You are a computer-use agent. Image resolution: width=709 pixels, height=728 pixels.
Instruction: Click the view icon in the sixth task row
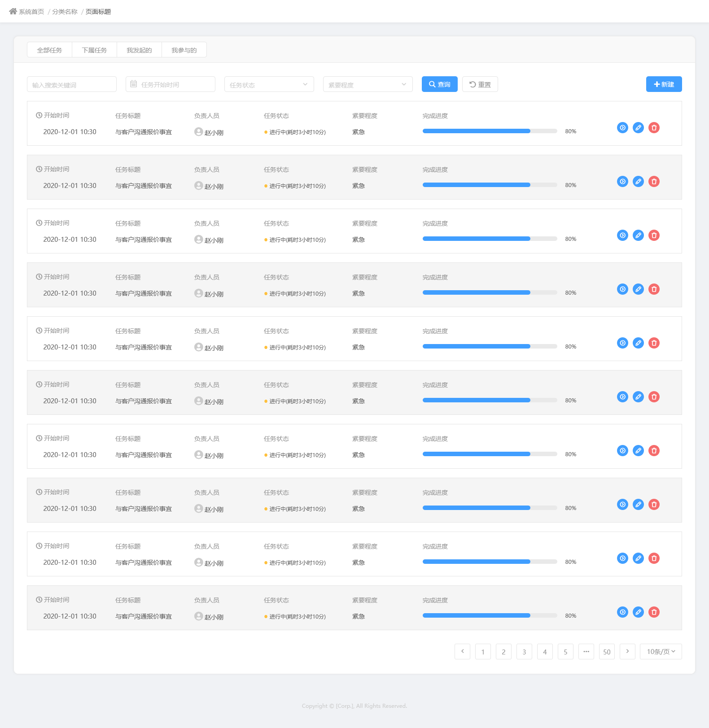pos(622,397)
